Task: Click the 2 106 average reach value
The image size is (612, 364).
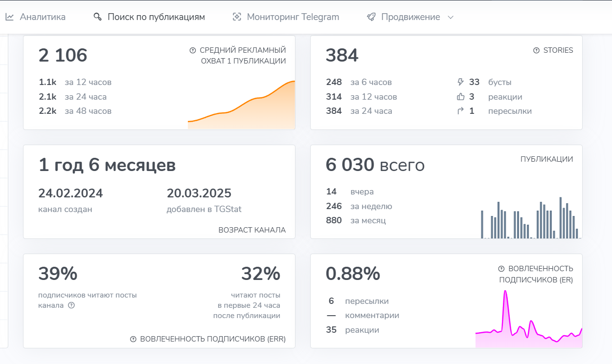Action: (x=63, y=56)
